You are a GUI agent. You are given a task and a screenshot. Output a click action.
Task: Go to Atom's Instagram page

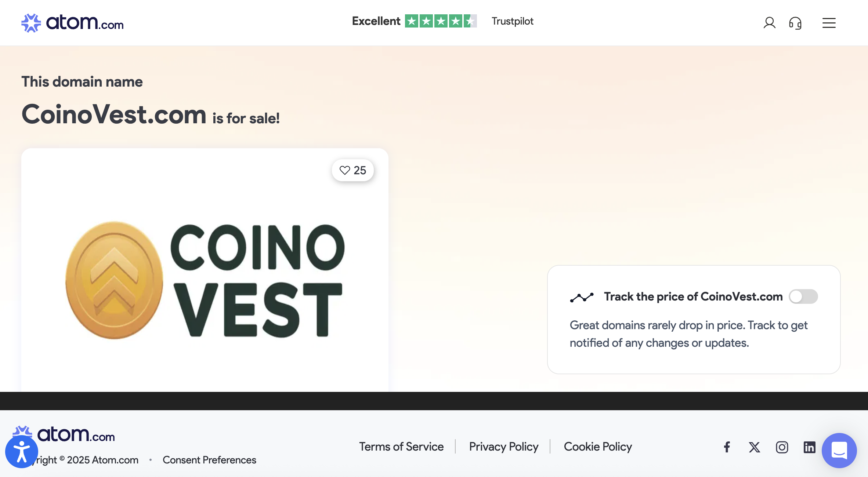[782, 447]
